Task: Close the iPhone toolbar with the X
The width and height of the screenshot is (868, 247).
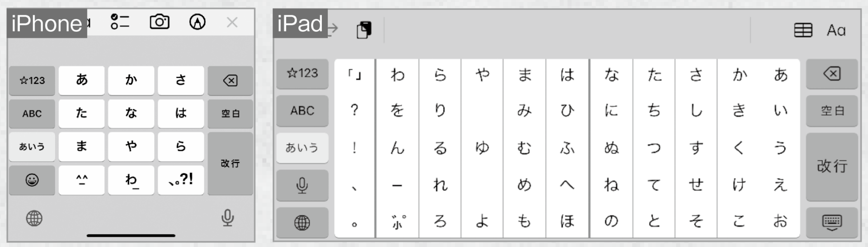Action: tap(232, 22)
